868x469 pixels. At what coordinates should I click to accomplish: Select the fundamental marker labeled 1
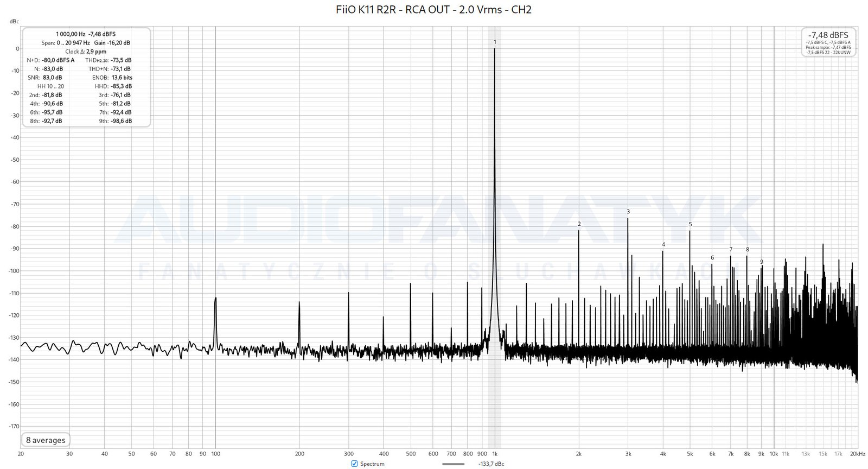(495, 42)
